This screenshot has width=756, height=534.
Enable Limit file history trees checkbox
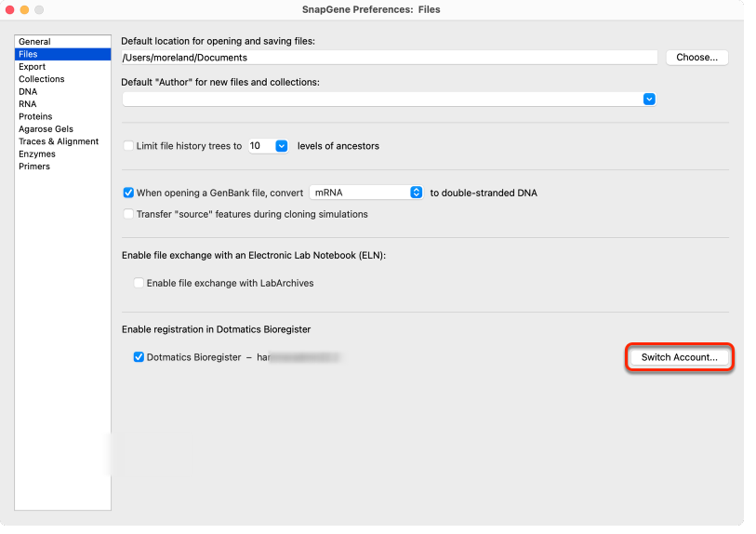pos(128,146)
